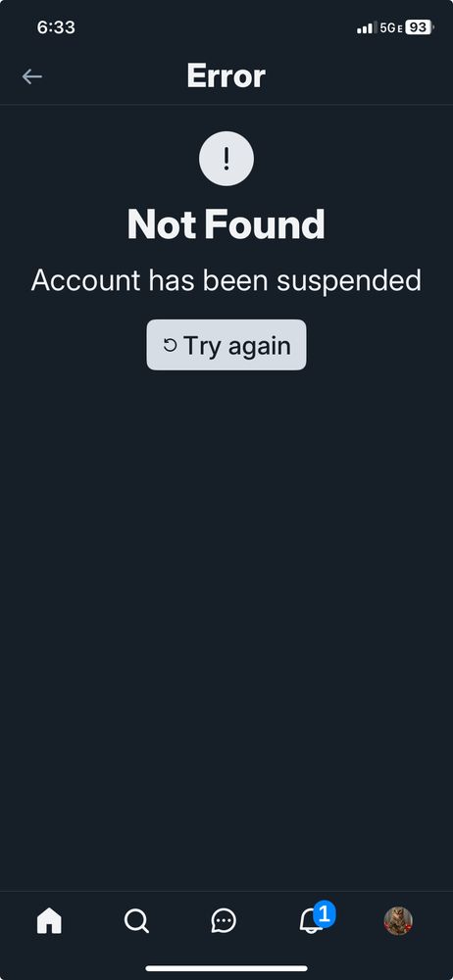
Task: Open the Chat messages bubble icon
Action: pyautogui.click(x=224, y=920)
